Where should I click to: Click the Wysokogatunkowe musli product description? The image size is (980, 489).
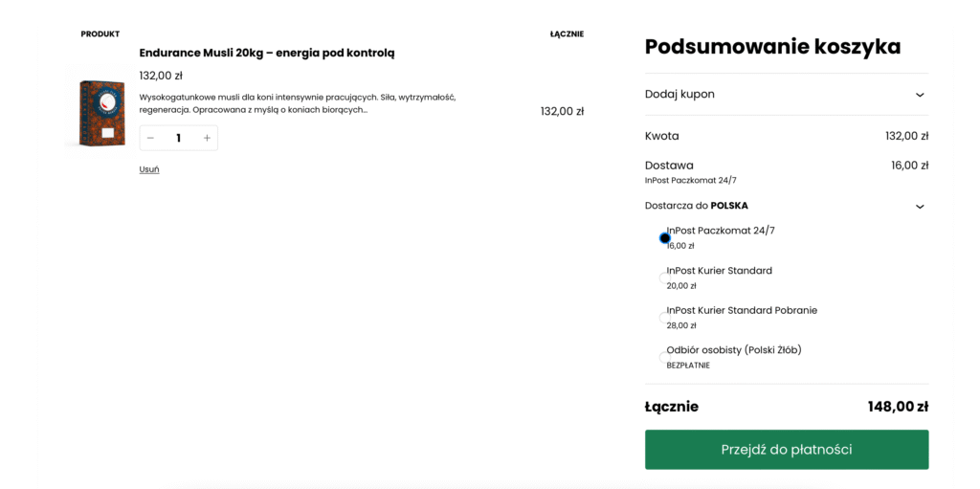(298, 103)
